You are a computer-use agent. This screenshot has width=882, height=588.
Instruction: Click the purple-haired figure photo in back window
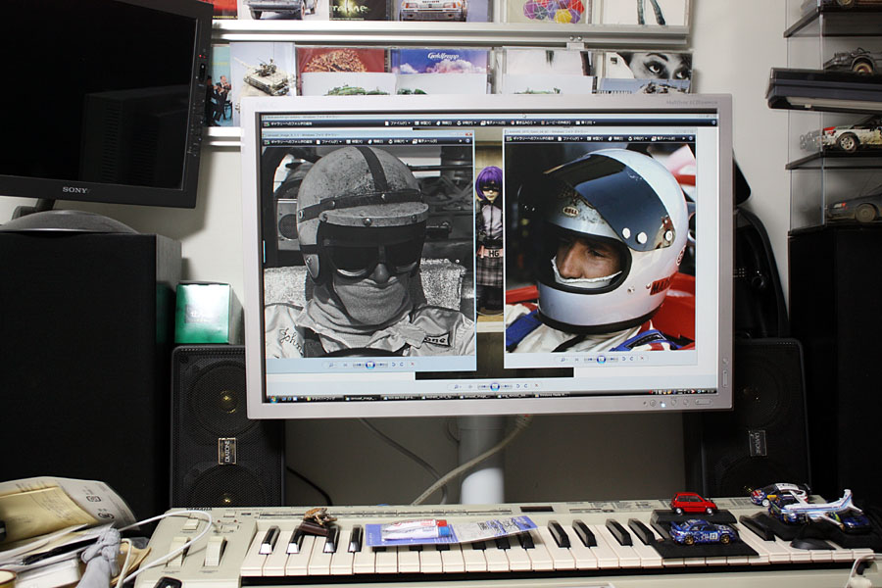coord(489,240)
